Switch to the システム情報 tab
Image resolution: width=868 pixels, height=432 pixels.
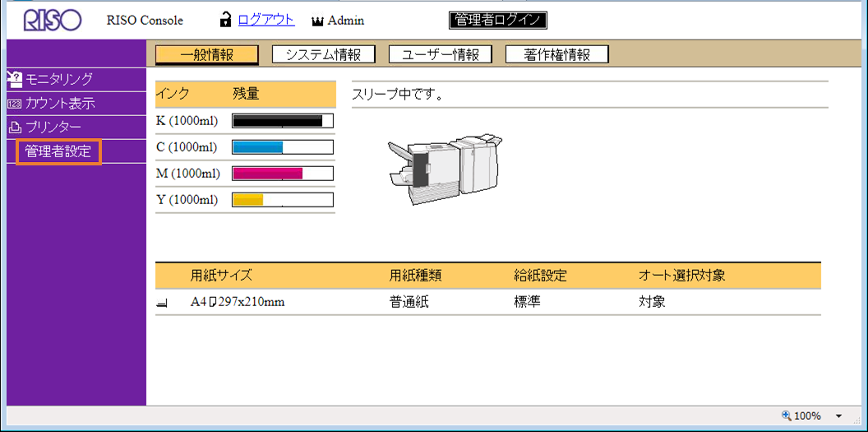pos(323,54)
